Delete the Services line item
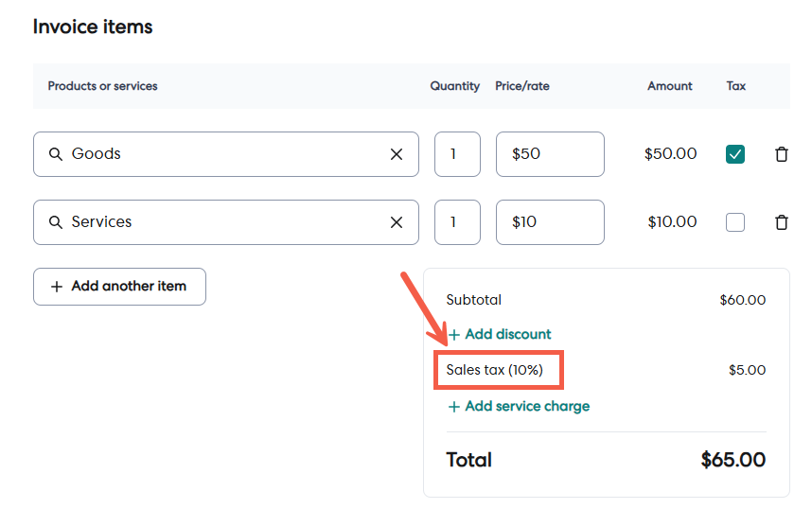The width and height of the screenshot is (812, 509). click(781, 222)
